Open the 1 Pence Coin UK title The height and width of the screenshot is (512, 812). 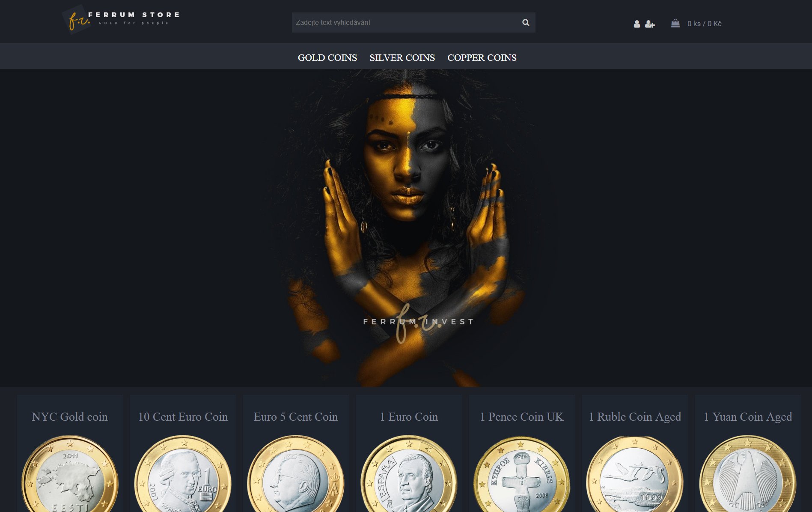coord(522,417)
